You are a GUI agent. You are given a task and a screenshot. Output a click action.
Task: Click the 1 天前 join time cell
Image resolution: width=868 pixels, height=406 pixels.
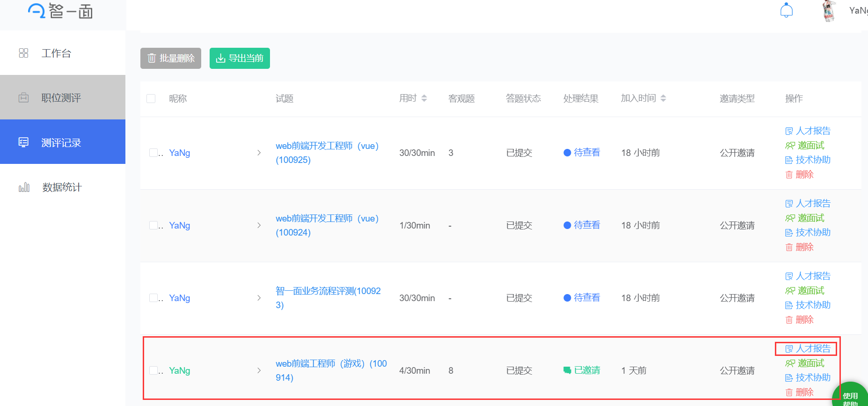634,370
